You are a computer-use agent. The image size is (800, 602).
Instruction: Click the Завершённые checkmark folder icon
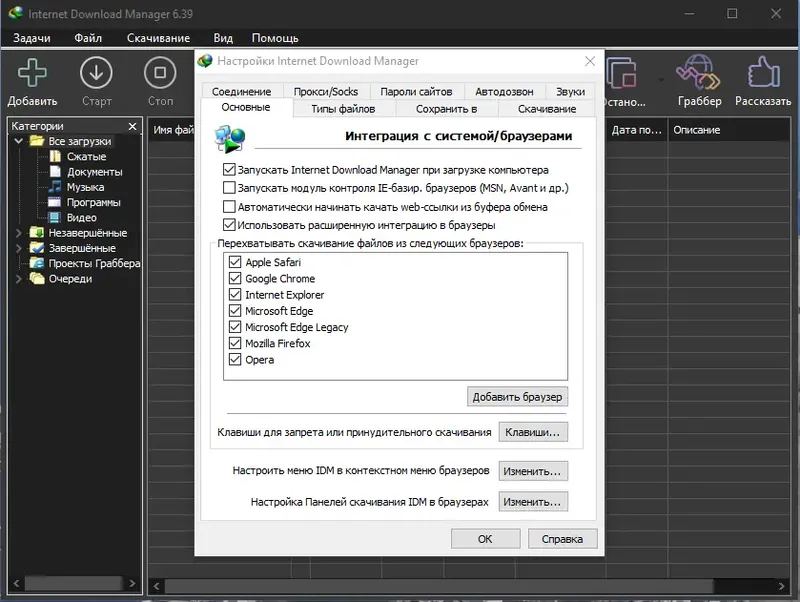[37, 248]
